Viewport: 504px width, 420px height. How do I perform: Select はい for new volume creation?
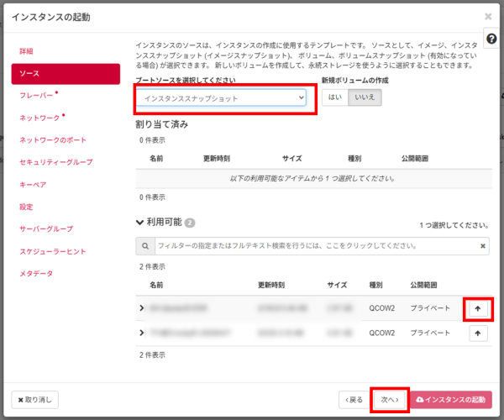pyautogui.click(x=335, y=98)
